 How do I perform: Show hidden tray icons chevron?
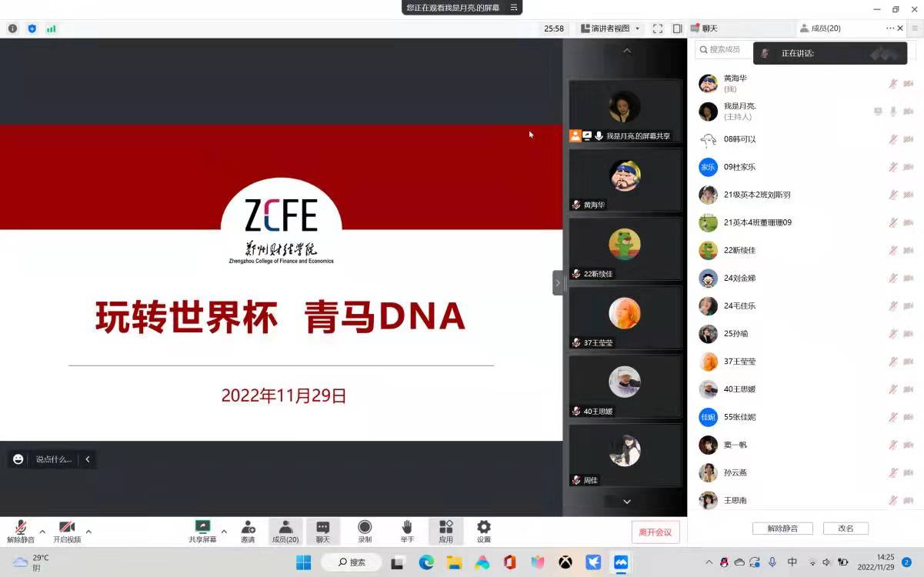click(709, 562)
